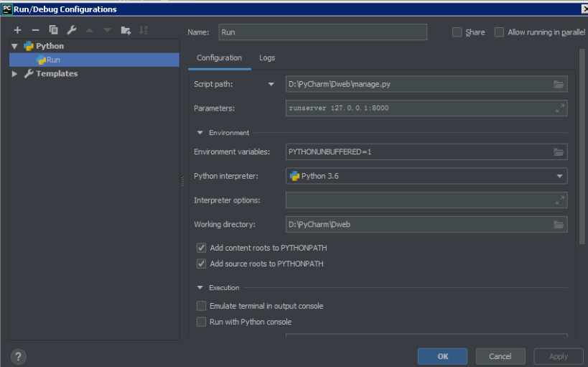588x367 pixels.
Task: Open the help question mark button
Action: (19, 356)
